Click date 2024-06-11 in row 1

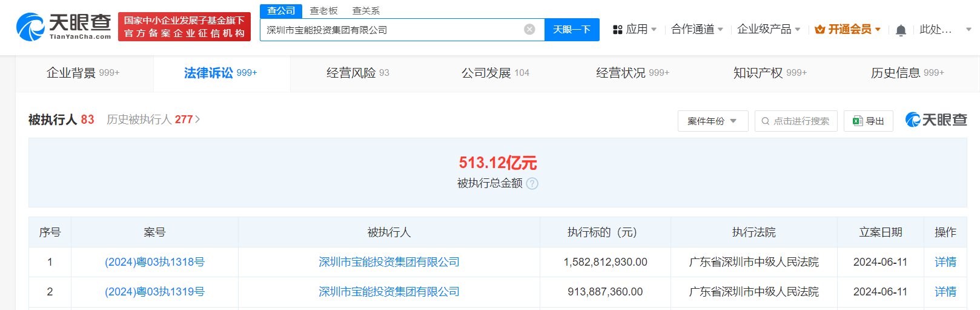tap(881, 262)
